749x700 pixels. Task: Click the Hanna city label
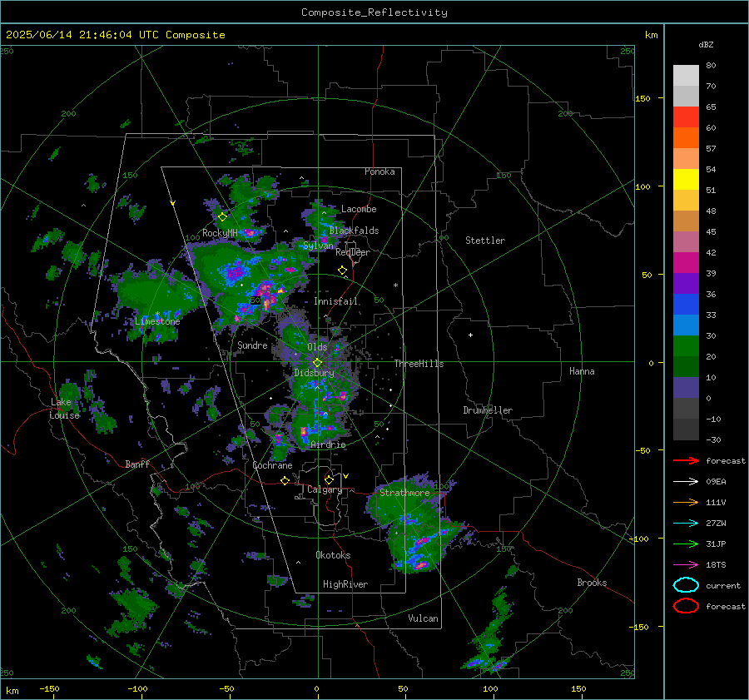582,371
